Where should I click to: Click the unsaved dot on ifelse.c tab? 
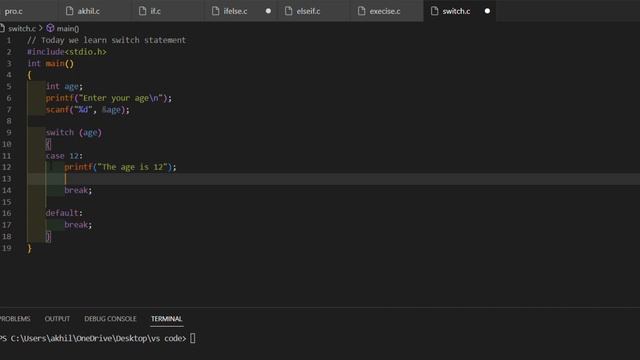point(268,11)
